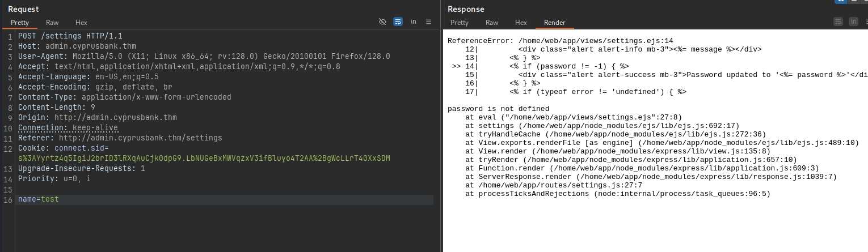The width and height of the screenshot is (868, 252).
Task: Click line number 15 in the Request gutter
Action: 7,189
